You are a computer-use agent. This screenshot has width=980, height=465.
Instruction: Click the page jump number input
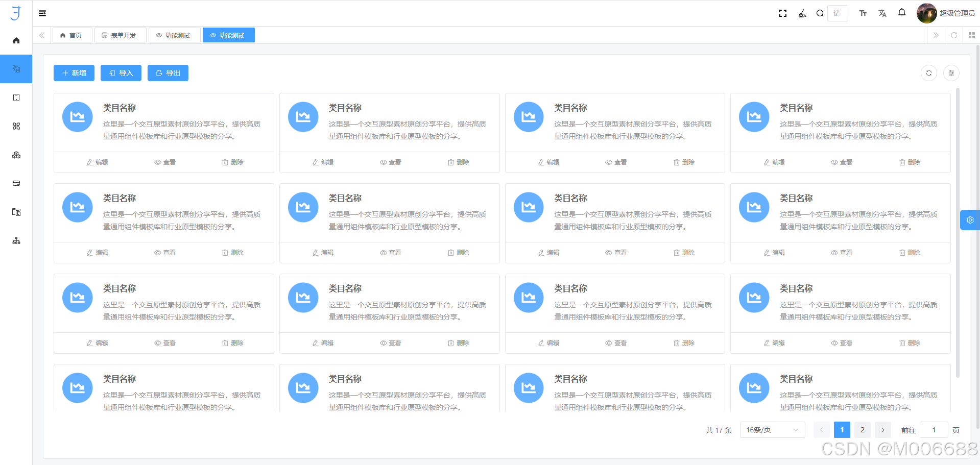[934, 430]
